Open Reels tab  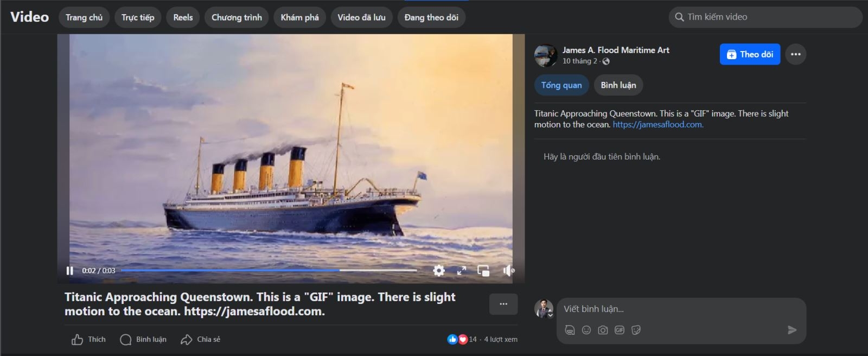tap(183, 17)
